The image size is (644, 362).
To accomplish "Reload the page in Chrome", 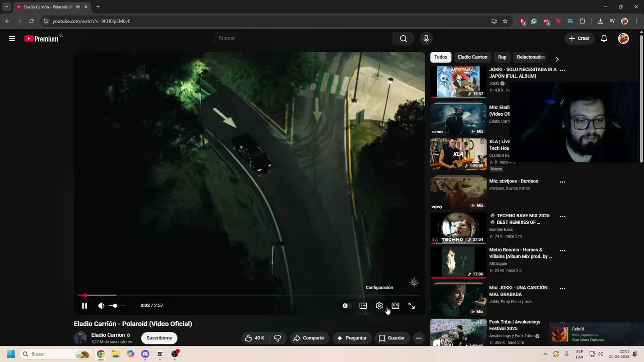I will tap(31, 21).
